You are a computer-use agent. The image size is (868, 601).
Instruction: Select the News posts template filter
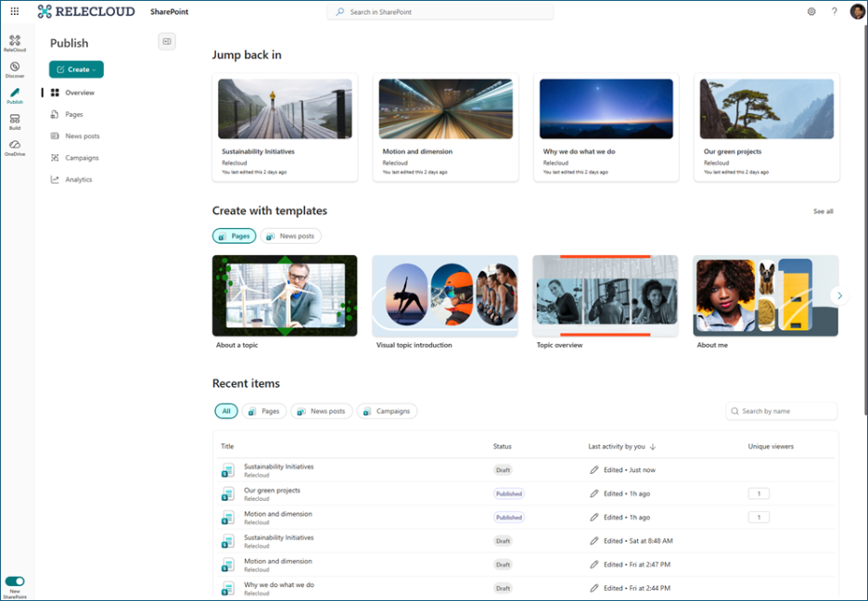(x=291, y=237)
